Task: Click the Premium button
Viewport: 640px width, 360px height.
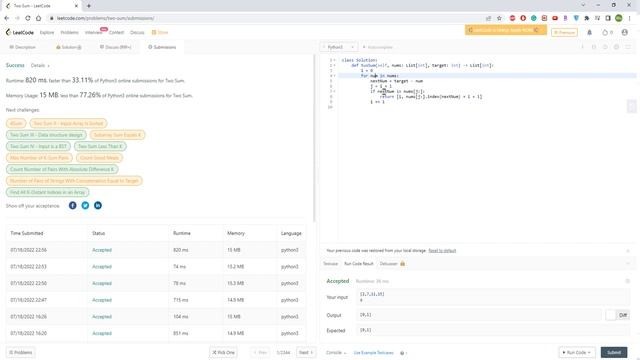Action: [x=564, y=32]
